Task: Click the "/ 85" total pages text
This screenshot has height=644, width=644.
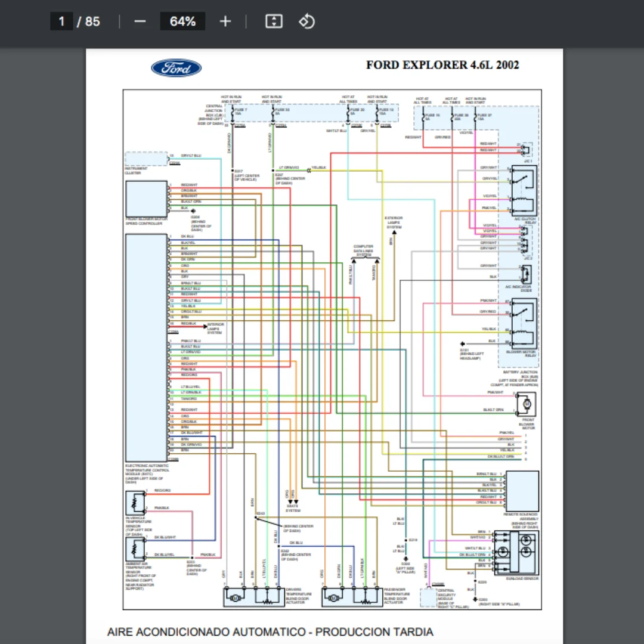Action: coord(89,21)
